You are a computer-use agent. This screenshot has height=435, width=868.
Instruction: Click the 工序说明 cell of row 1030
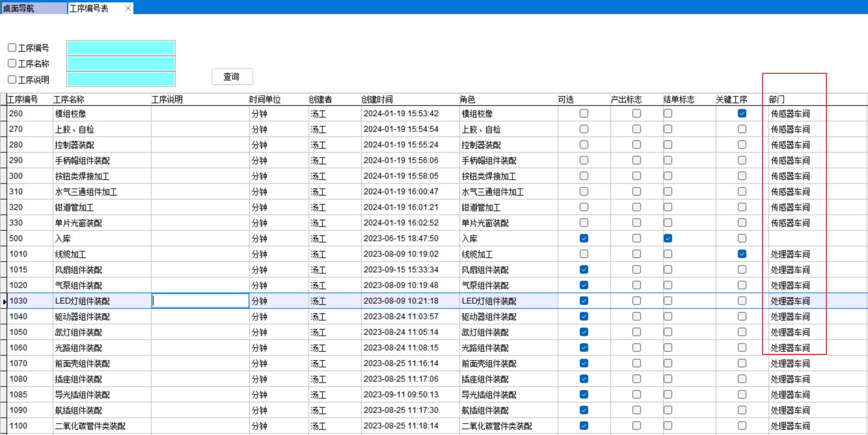pyautogui.click(x=200, y=301)
